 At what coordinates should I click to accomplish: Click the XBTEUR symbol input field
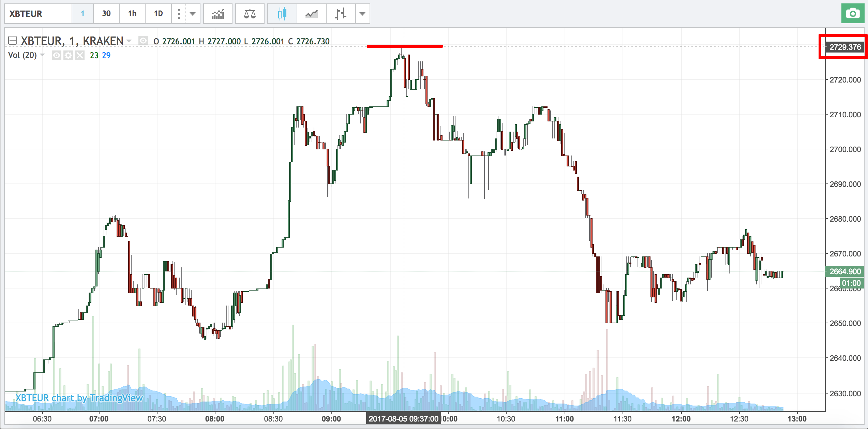[38, 14]
